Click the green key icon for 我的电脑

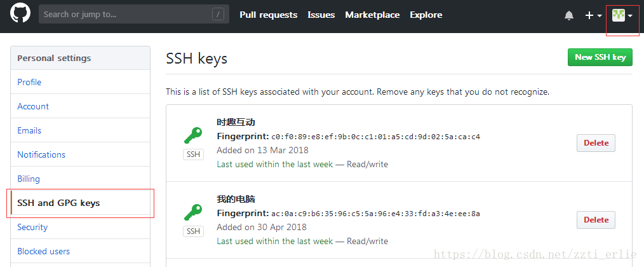pyautogui.click(x=192, y=212)
